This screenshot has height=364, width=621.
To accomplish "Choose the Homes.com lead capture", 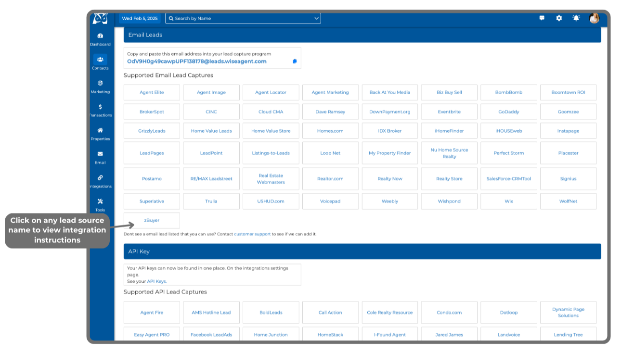I will tap(330, 131).
